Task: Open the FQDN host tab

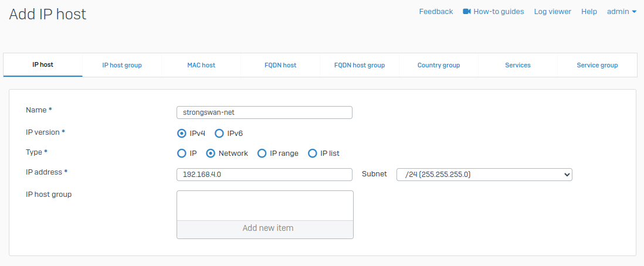Action: click(x=280, y=65)
